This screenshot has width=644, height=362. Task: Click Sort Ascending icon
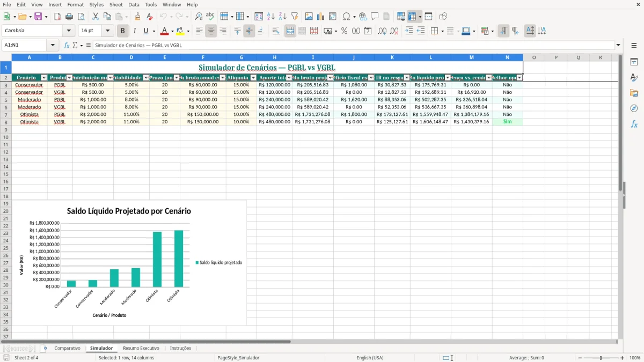pos(271,17)
